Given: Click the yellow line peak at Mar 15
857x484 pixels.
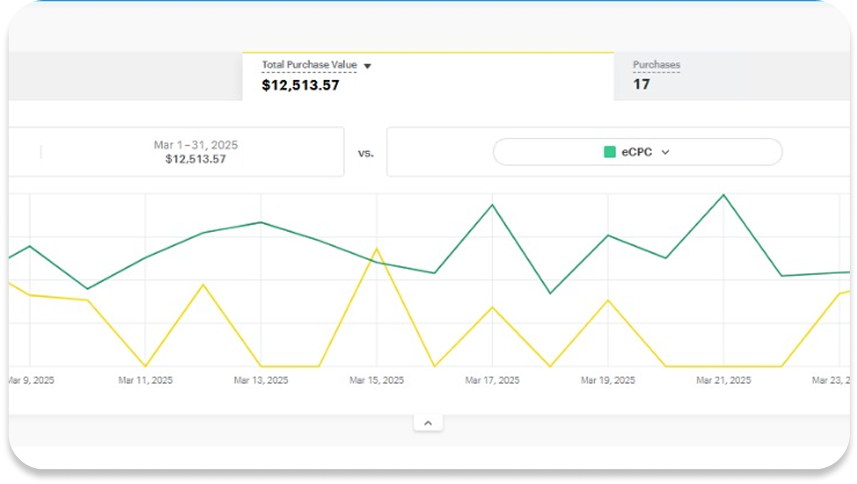Looking at the screenshot, I should point(376,248).
